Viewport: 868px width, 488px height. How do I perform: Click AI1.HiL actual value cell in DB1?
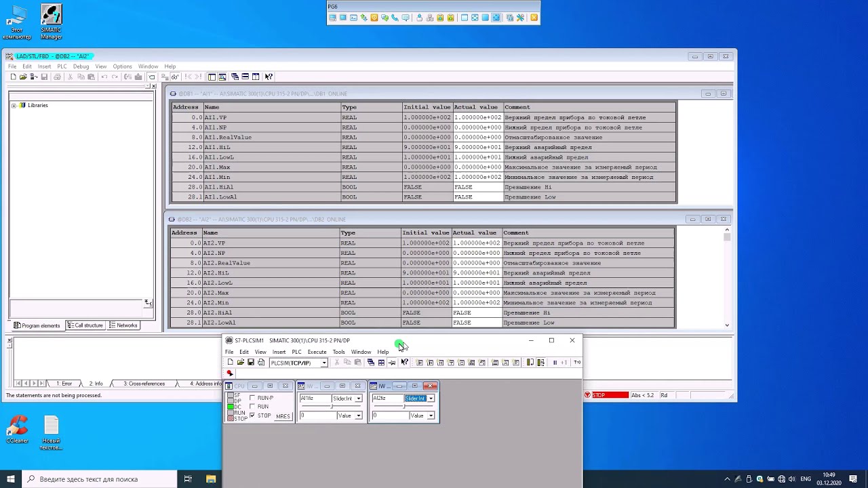click(478, 147)
